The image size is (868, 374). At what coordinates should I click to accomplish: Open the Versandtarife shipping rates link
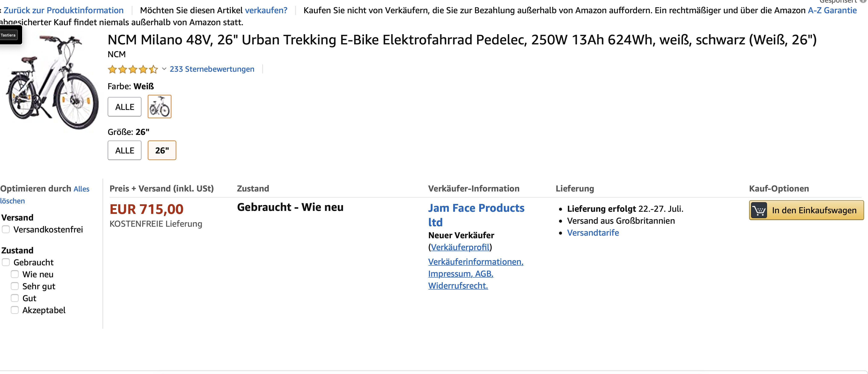pyautogui.click(x=593, y=233)
